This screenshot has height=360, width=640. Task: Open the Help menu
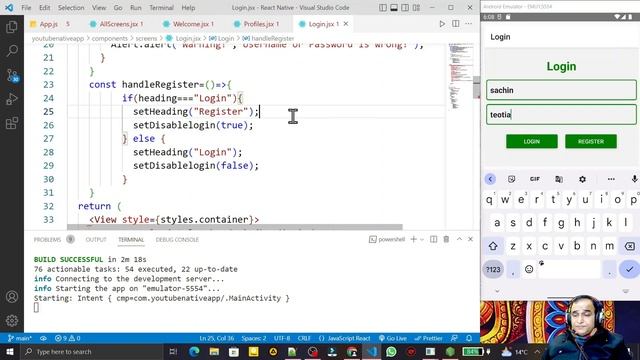click(x=188, y=8)
